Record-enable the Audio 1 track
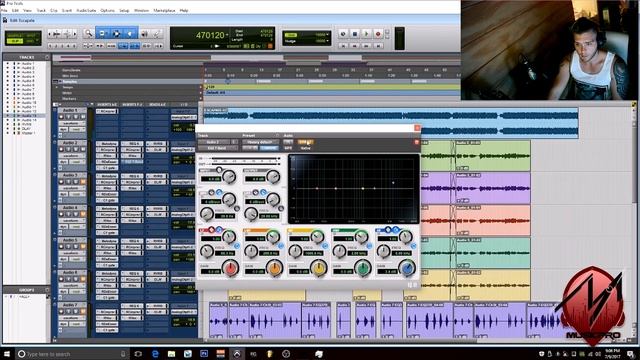Image resolution: width=640 pixels, height=360 pixels. pyautogui.click(x=61, y=117)
